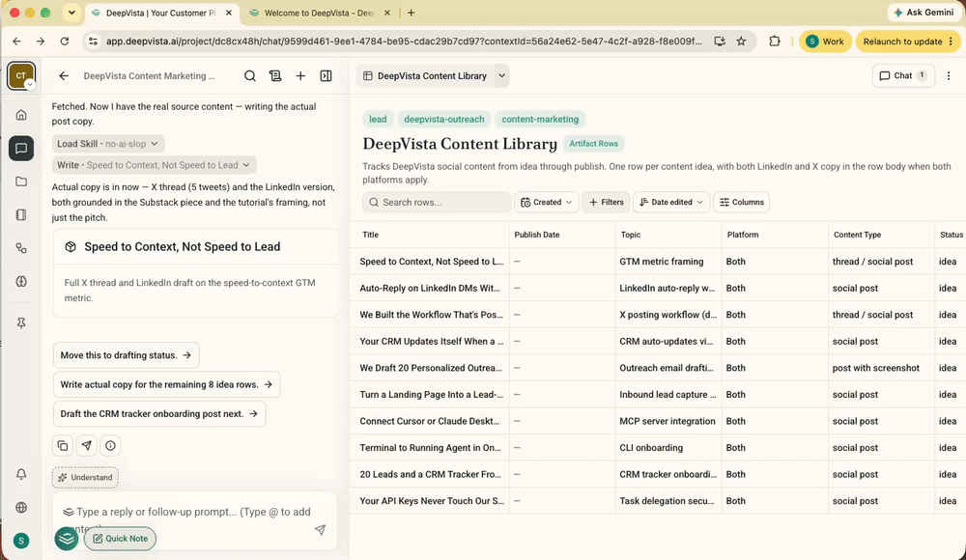The width and height of the screenshot is (966, 560).
Task: Click Write actual copy for remaining rows
Action: [167, 384]
